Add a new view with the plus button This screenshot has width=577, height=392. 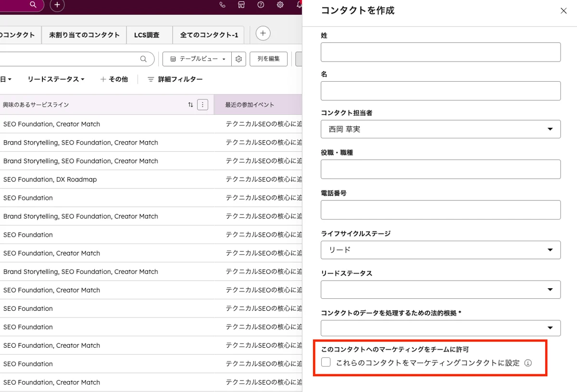click(263, 34)
